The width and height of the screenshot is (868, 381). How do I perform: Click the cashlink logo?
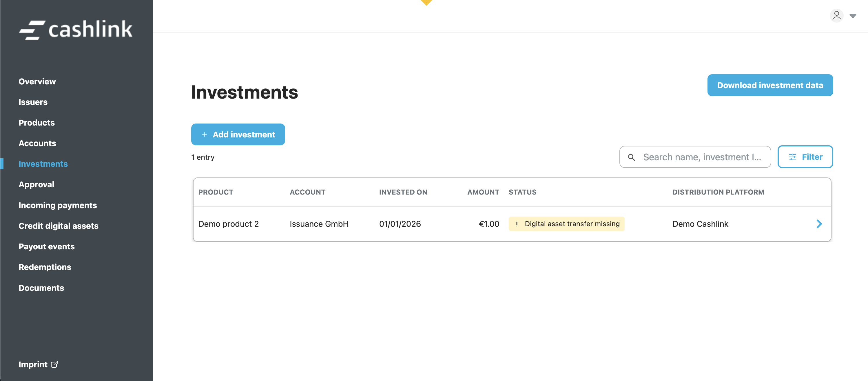[x=76, y=30]
